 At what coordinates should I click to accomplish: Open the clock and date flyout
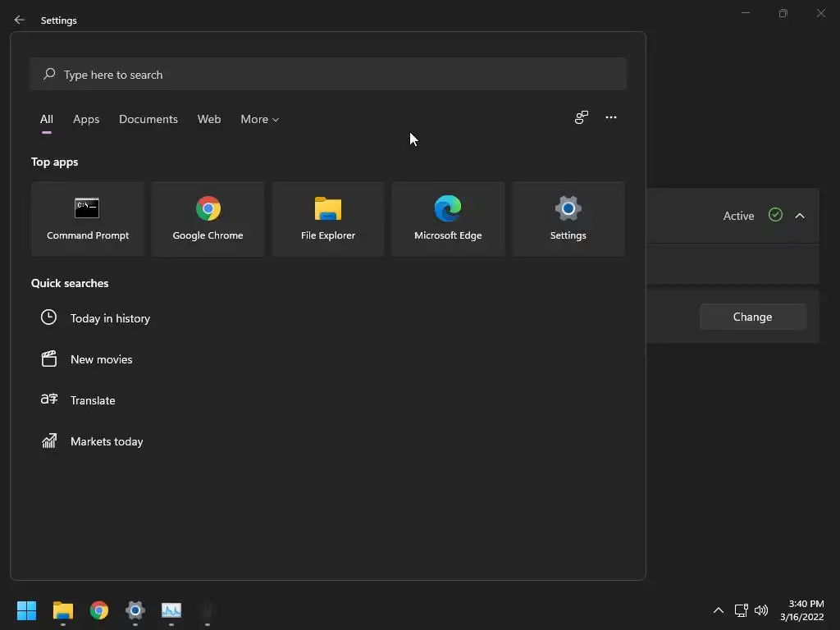click(x=802, y=610)
